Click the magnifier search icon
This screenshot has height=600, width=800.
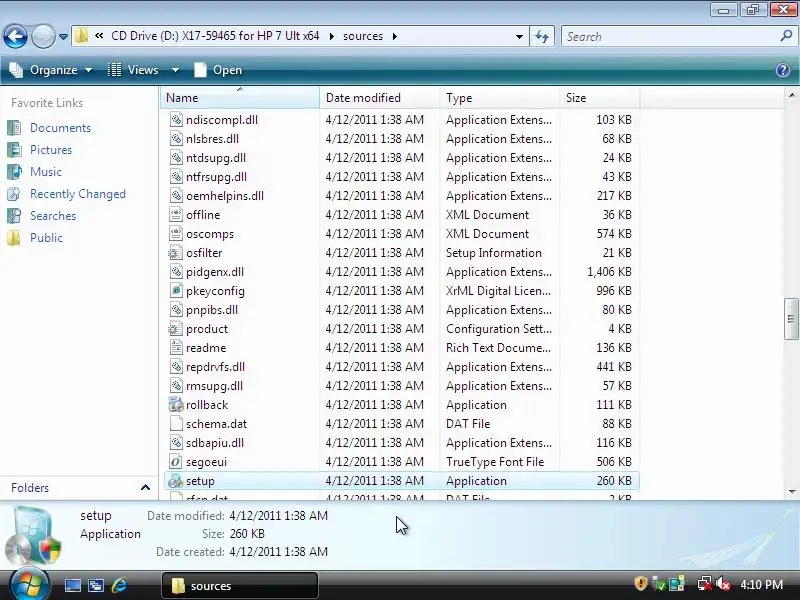coord(786,36)
